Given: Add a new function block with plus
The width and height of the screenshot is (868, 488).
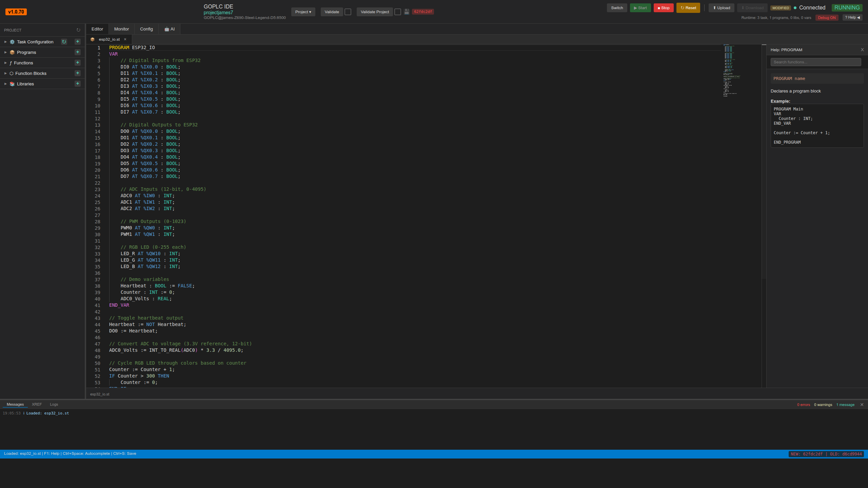Looking at the screenshot, I should pyautogui.click(x=78, y=73).
